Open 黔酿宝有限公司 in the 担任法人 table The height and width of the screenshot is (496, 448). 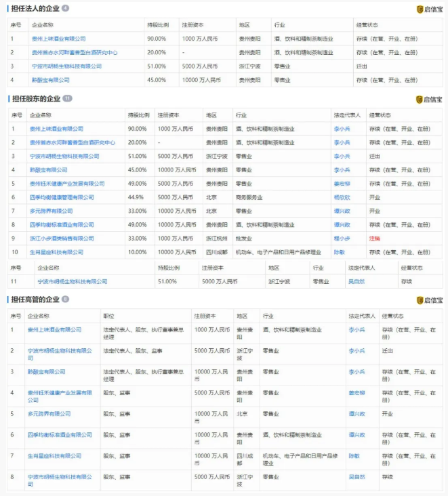51,80
